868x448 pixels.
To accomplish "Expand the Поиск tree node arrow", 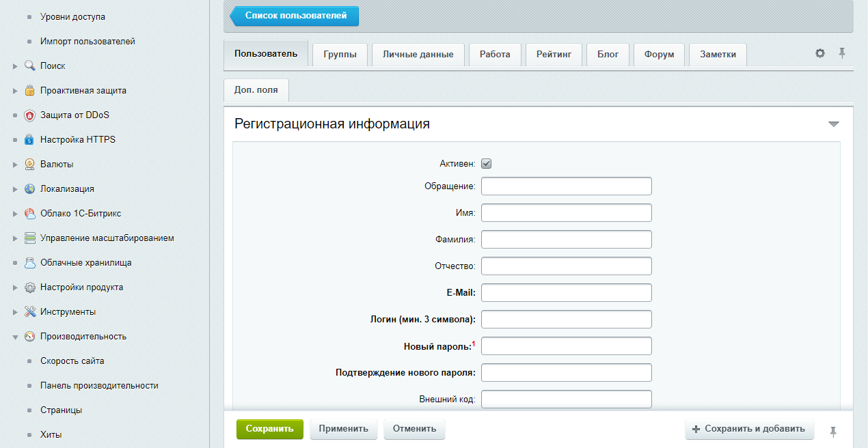I will tap(15, 66).
